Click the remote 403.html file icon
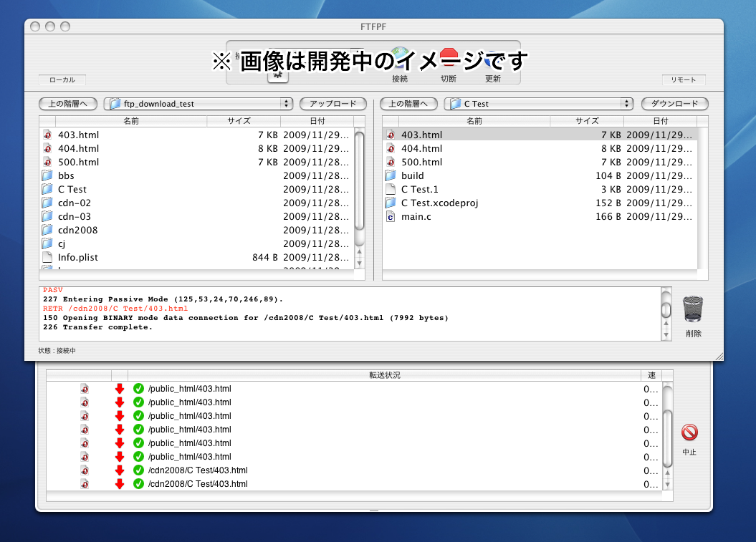The width and height of the screenshot is (756, 542). (391, 135)
